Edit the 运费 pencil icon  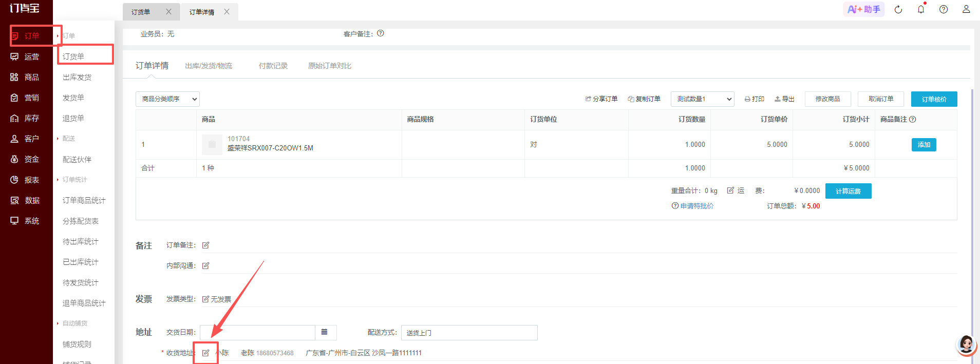730,190
